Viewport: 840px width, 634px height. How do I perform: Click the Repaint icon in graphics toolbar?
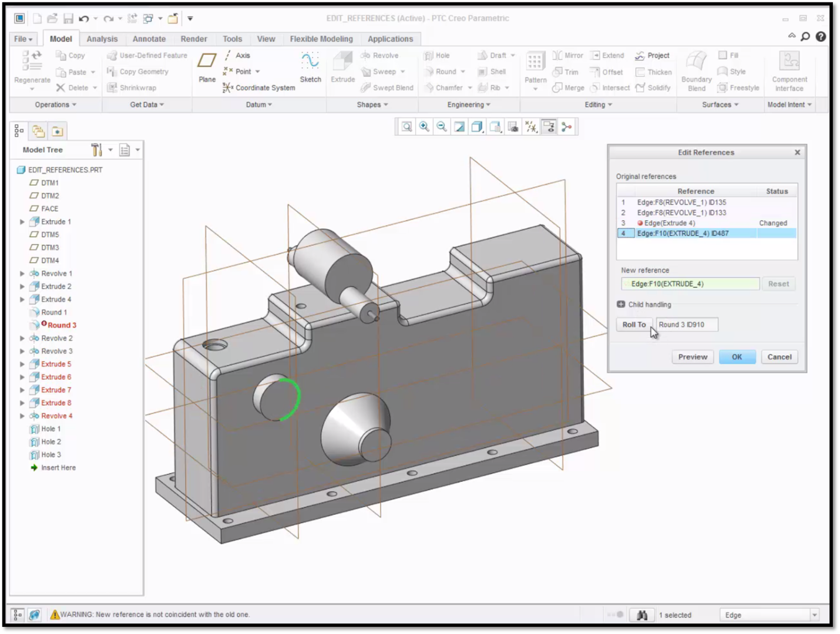(x=459, y=127)
